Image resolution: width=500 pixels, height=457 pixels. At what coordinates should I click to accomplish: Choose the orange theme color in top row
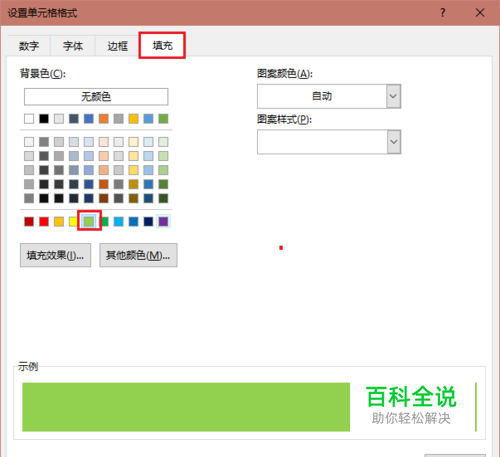(x=103, y=119)
